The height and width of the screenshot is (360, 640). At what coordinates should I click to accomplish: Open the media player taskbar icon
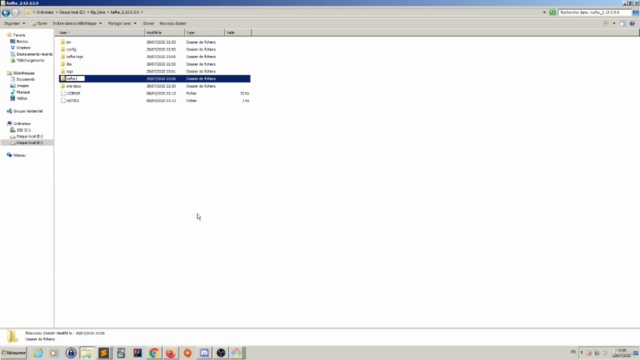click(x=54, y=353)
